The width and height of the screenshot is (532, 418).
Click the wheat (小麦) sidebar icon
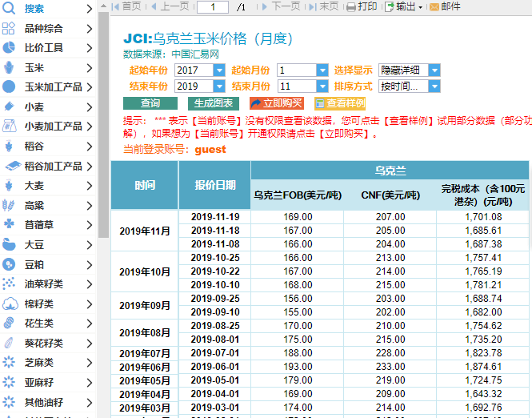(x=9, y=107)
